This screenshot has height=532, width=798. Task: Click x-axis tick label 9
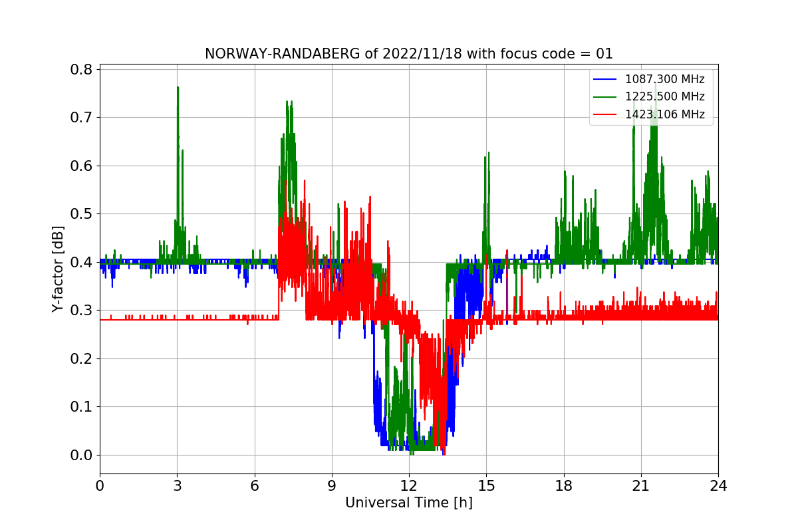tap(332, 486)
